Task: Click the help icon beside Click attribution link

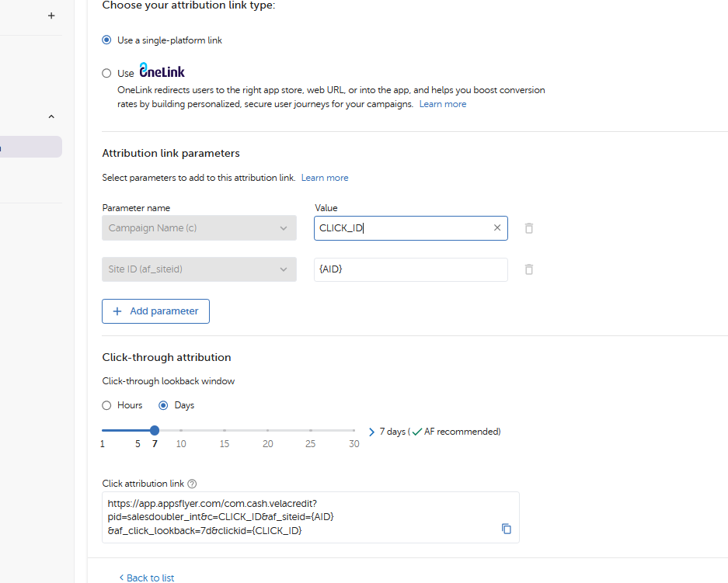Action: pos(192,484)
